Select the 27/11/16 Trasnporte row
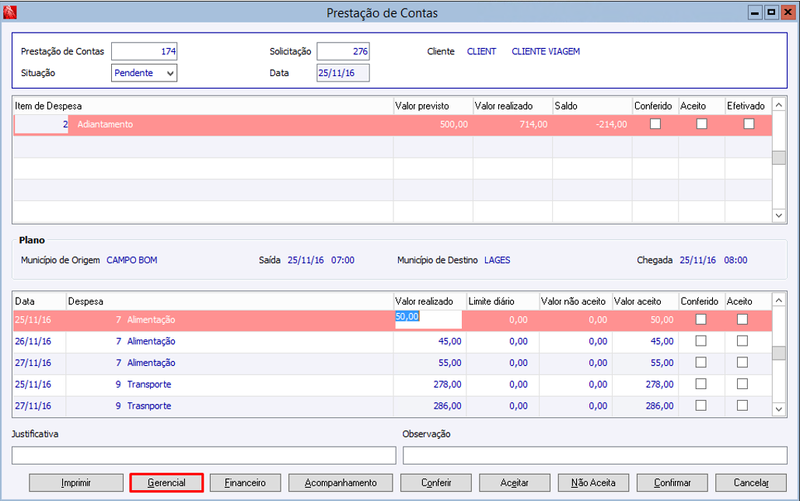Viewport: 800px width, 501px height. click(x=392, y=406)
